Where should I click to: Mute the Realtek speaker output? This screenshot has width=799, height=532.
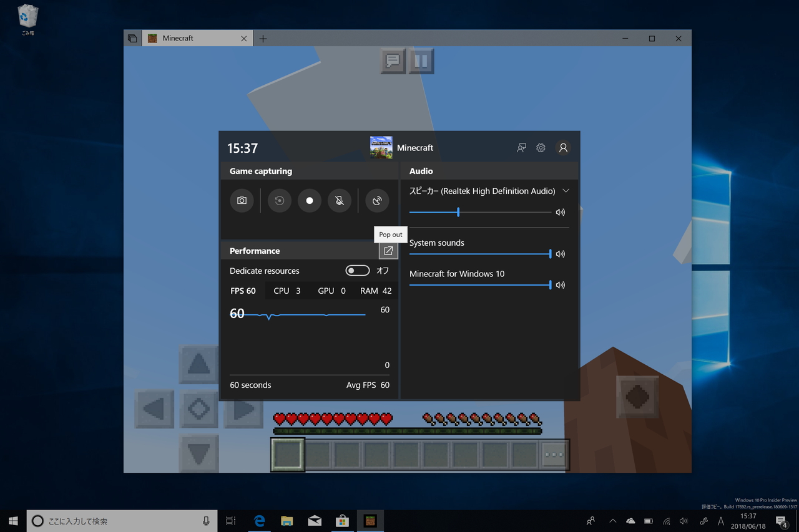tap(560, 212)
